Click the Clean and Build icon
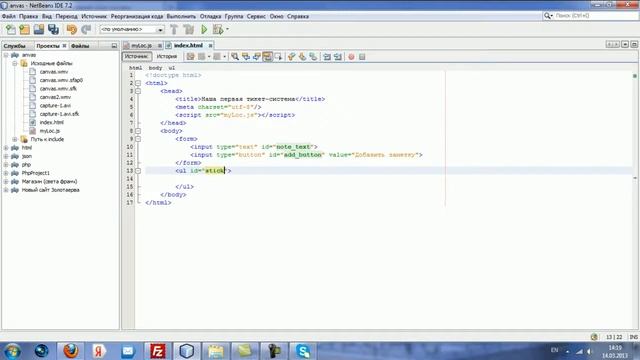Screen dimensions: 640x360 click(189, 29)
